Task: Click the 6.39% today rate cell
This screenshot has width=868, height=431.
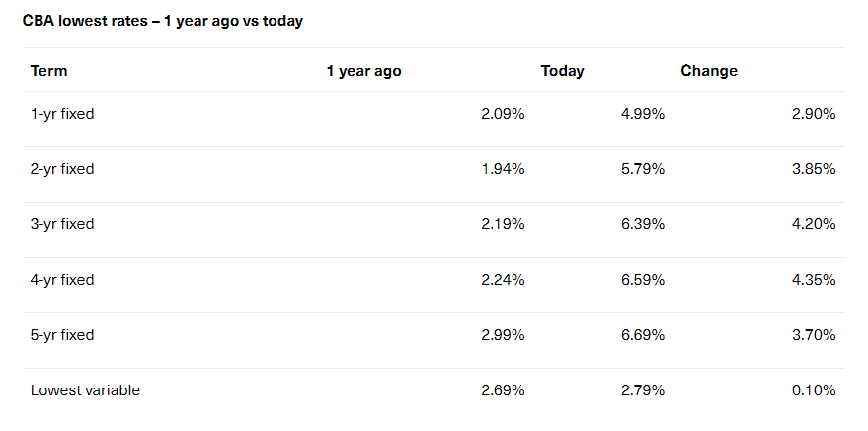Action: click(x=642, y=224)
